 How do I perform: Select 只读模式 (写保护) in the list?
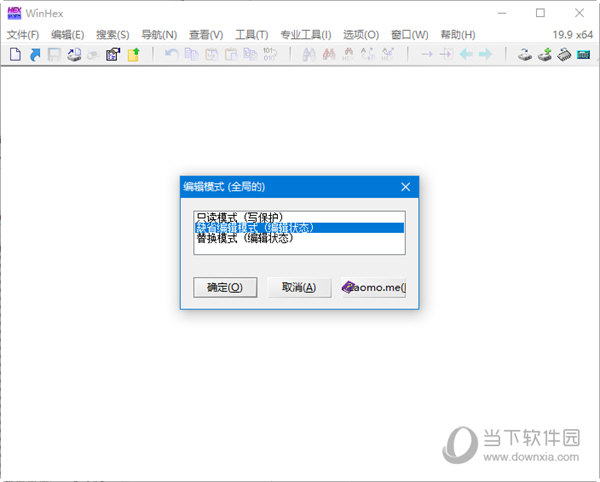coord(299,217)
